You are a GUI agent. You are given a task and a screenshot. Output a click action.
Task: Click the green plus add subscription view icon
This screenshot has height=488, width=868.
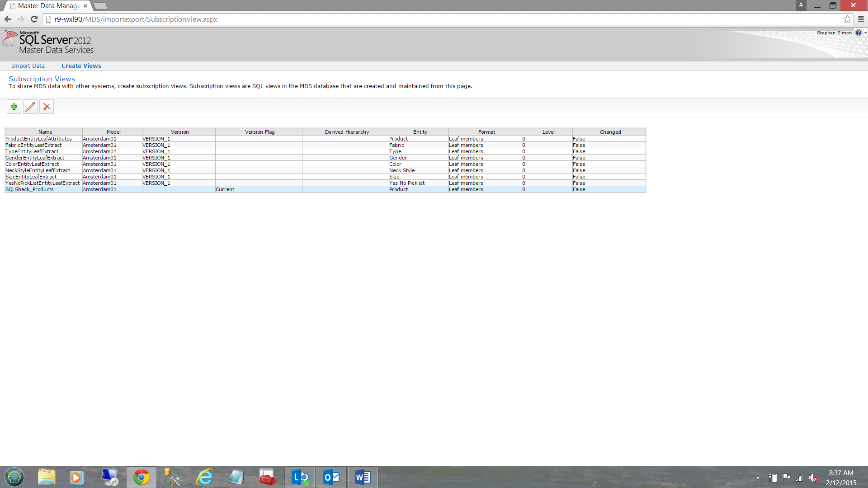(14, 107)
